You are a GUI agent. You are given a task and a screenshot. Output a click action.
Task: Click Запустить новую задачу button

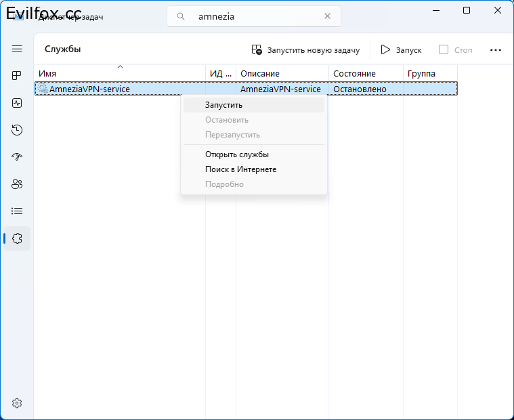click(x=305, y=50)
